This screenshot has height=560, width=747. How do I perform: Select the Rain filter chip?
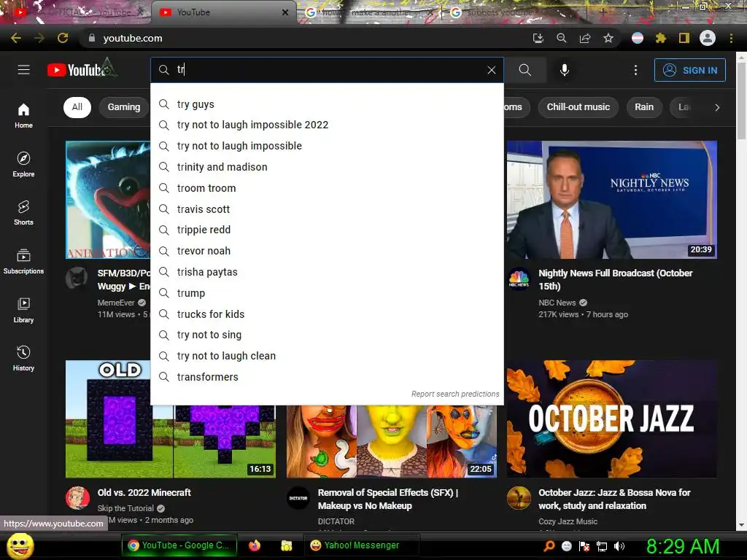tap(644, 107)
